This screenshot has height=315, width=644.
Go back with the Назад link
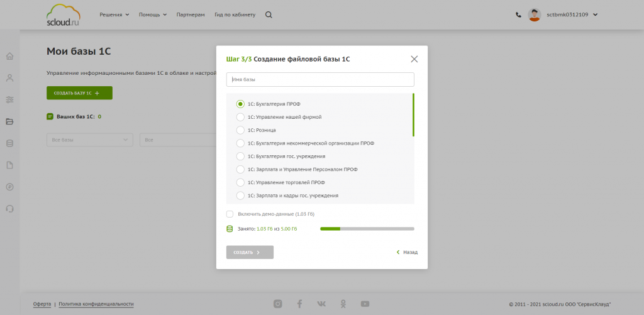407,252
